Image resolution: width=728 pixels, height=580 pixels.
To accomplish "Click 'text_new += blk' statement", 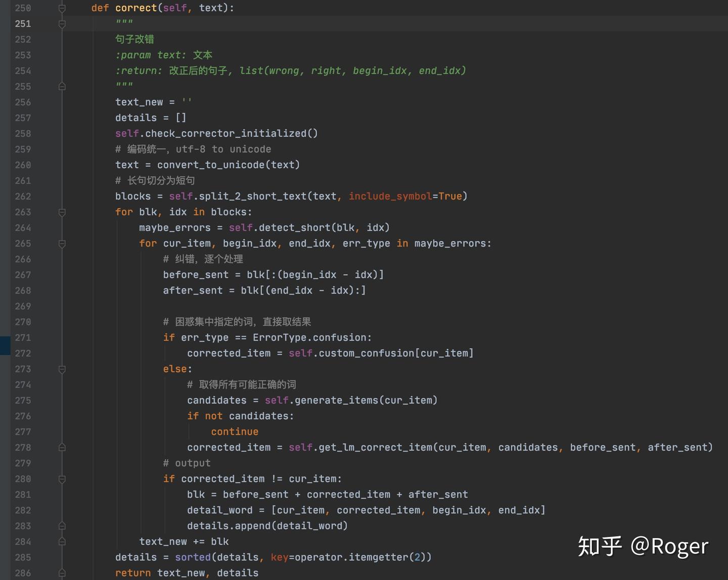I will (184, 542).
